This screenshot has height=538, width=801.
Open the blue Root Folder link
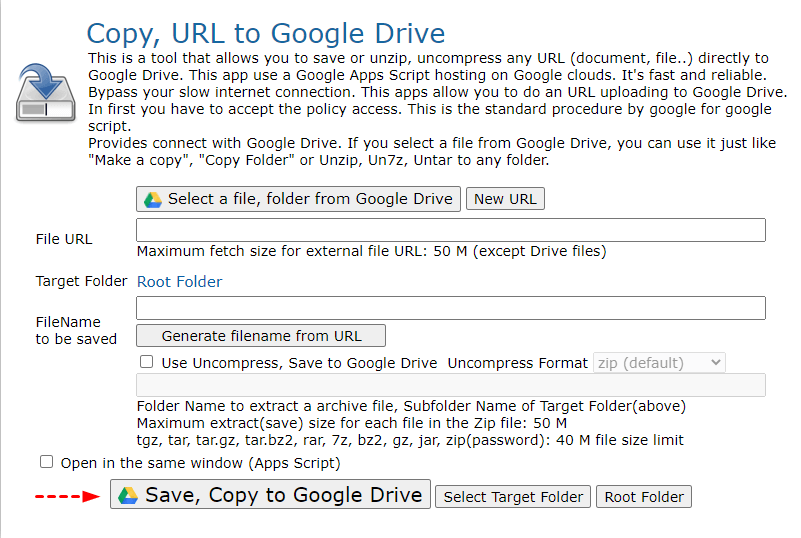(179, 282)
